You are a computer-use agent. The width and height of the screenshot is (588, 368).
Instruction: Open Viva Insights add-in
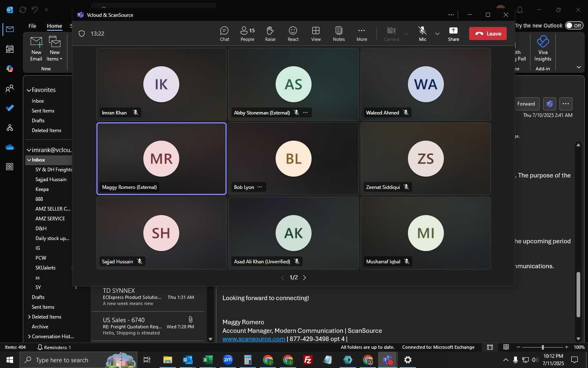point(543,49)
